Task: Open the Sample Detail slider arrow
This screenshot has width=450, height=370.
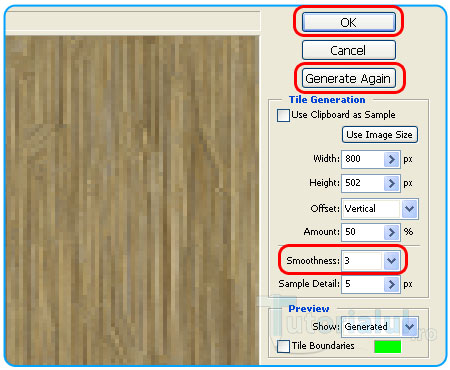Action: pyautogui.click(x=392, y=285)
